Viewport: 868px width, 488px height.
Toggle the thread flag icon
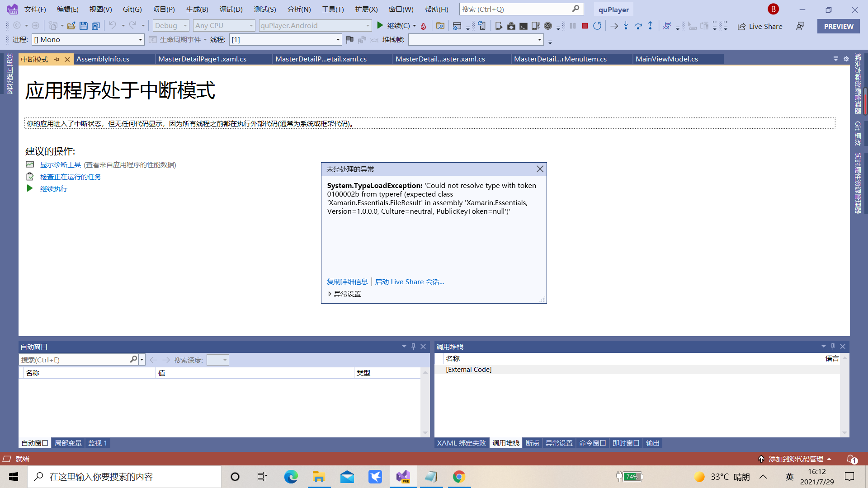(349, 40)
